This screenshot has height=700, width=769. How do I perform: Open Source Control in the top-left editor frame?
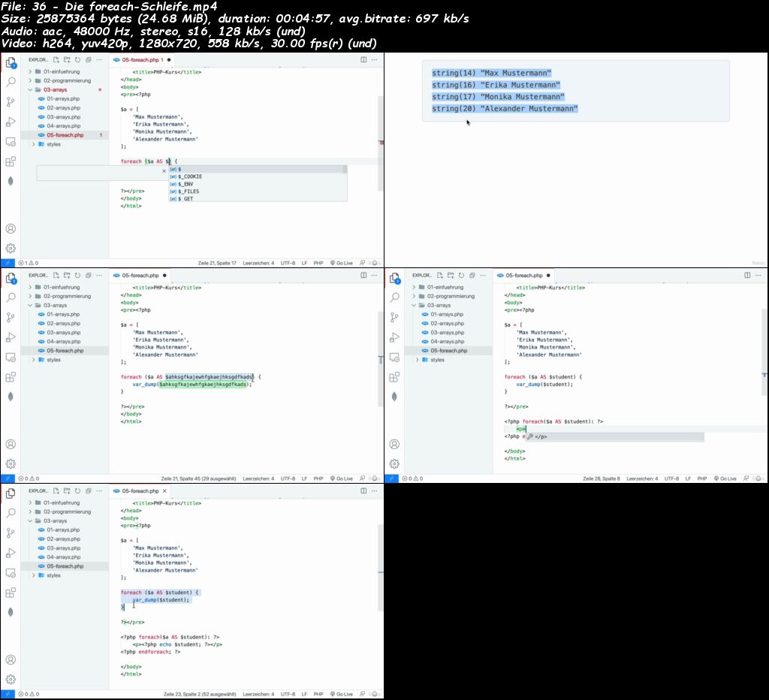point(11,101)
